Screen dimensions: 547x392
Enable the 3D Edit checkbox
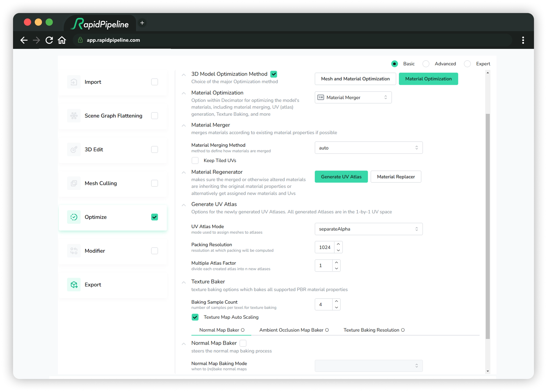155,149
